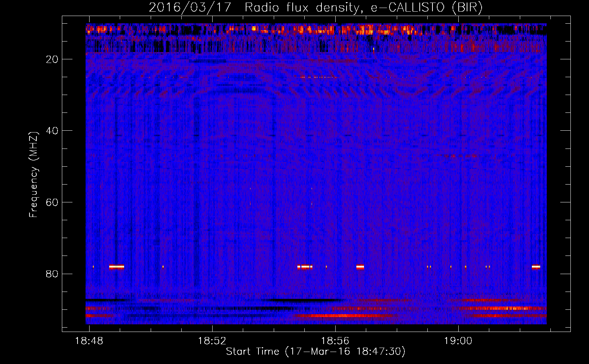Click the plot title "Radio flux density, e-CALLISTO (BIR)"
The height and width of the screenshot is (364, 589).
364,8
